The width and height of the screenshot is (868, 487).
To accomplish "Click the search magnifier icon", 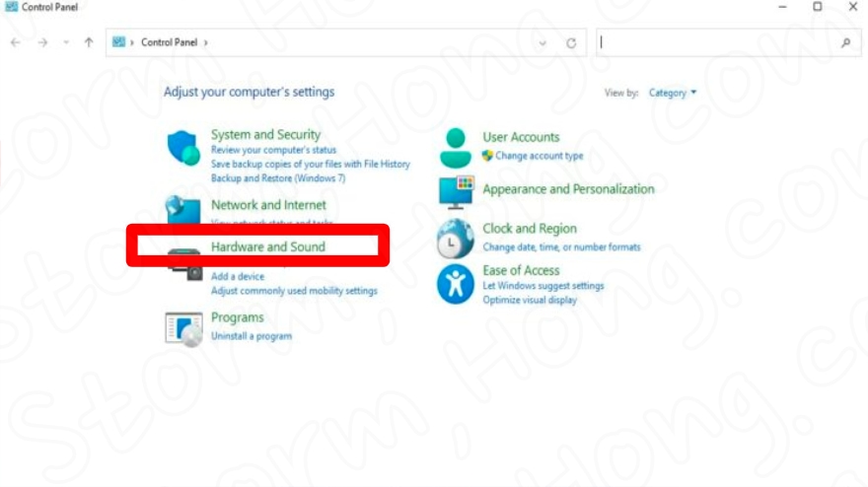I will (846, 42).
